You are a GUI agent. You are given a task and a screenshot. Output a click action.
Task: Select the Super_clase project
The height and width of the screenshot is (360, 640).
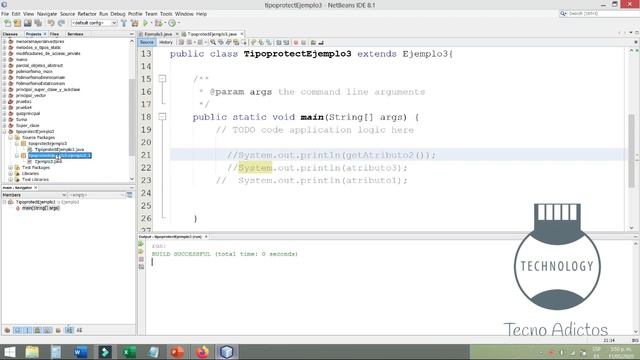pos(27,126)
